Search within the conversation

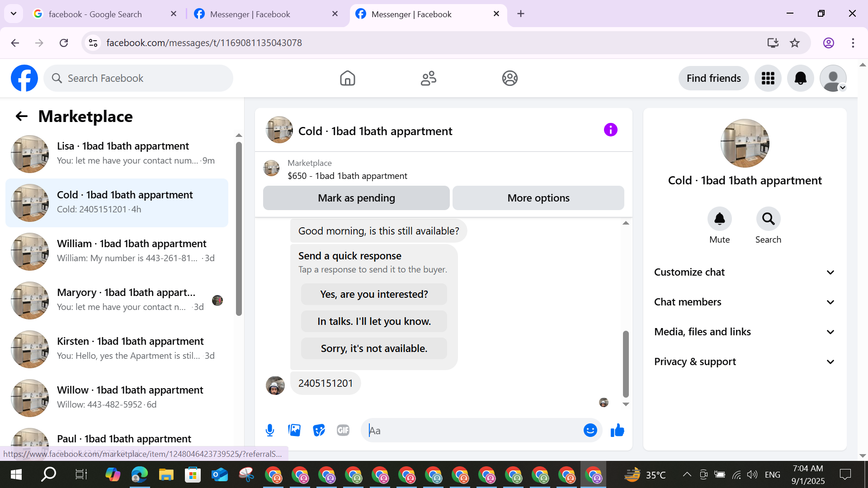click(x=768, y=219)
